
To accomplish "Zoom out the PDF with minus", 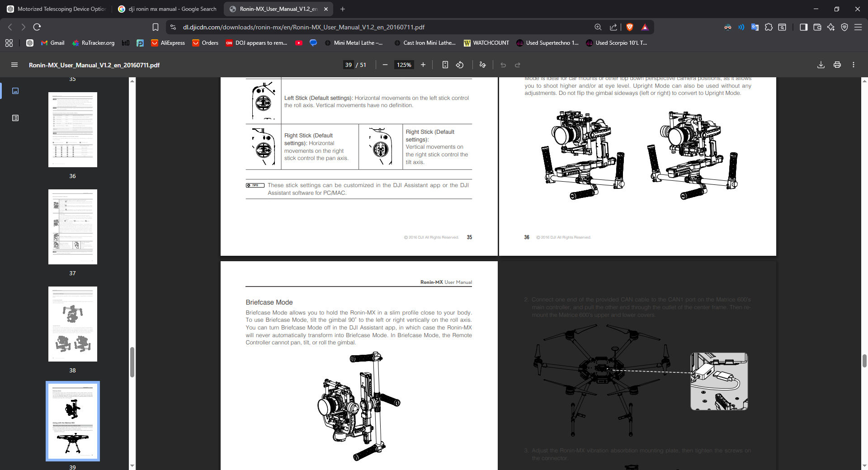I will click(x=385, y=65).
